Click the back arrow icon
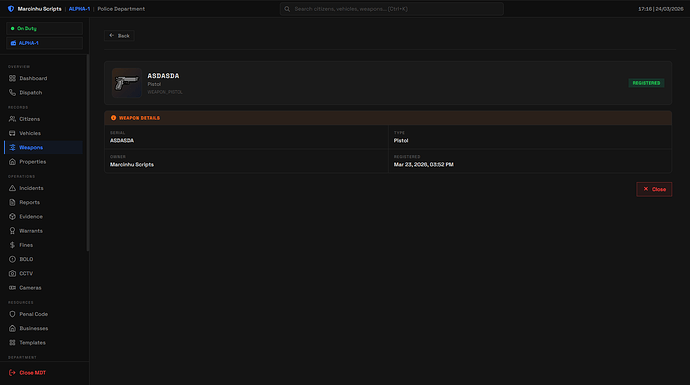This screenshot has height=385, width=690. 112,36
